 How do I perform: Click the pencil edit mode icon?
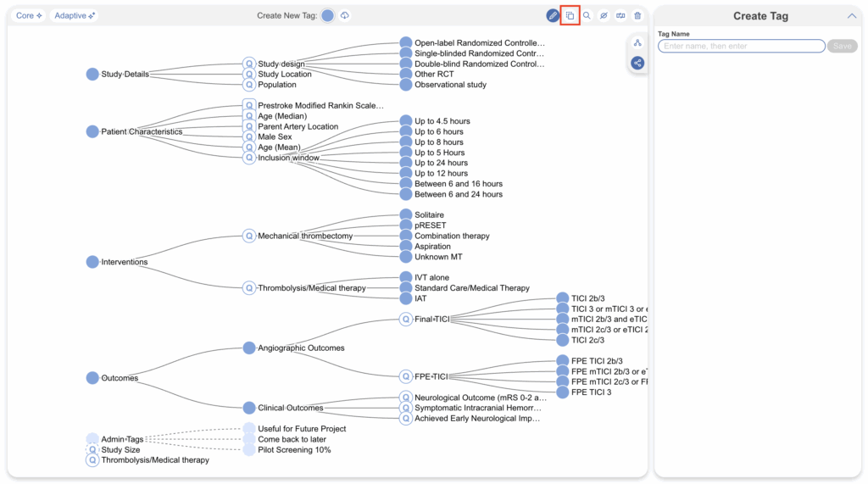(553, 15)
